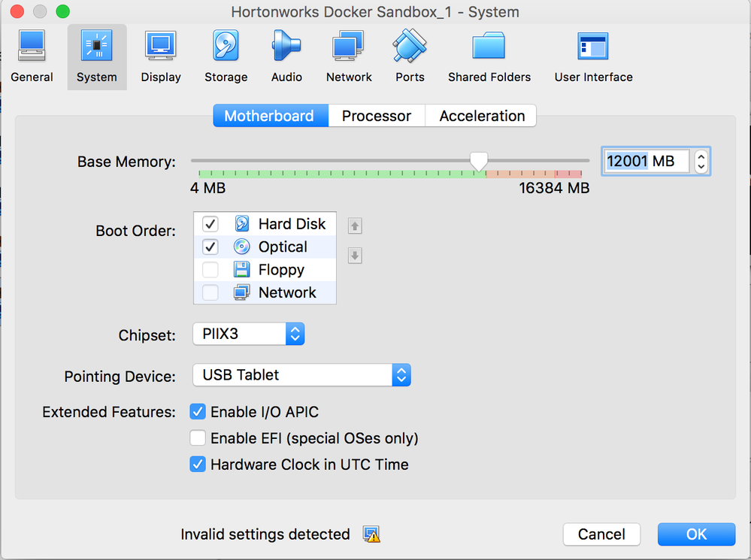This screenshot has width=751, height=560.
Task: Open the Shared Folders settings pane
Action: coord(489,56)
